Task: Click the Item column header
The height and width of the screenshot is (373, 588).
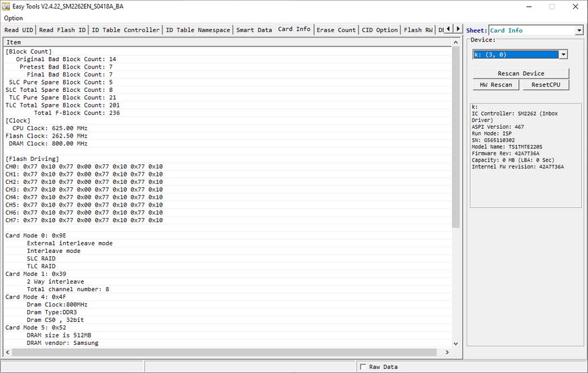Action: 14,42
